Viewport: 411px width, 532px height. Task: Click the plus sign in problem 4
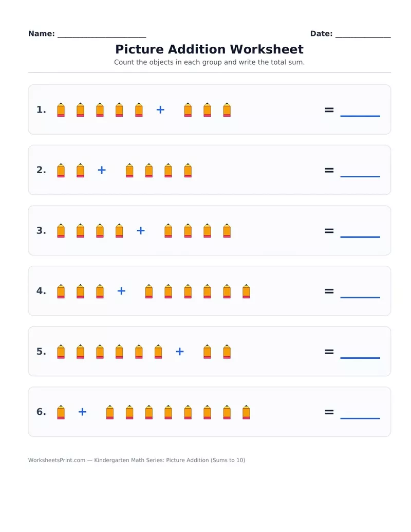121,291
